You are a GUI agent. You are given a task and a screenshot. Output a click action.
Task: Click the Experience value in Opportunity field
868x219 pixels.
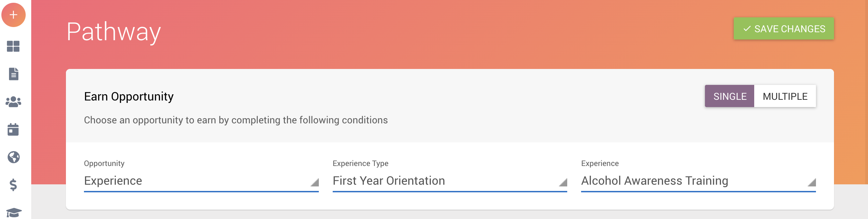[x=113, y=181]
